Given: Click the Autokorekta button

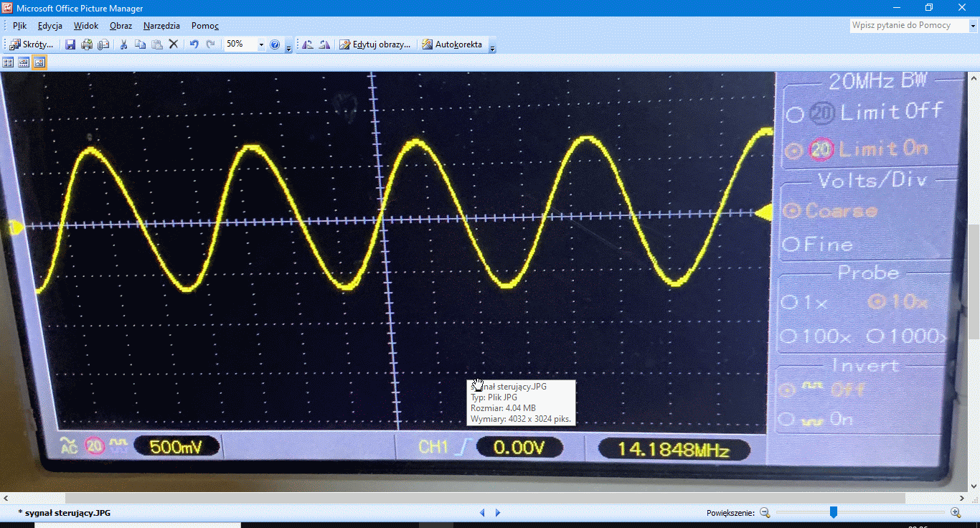Looking at the screenshot, I should [452, 44].
